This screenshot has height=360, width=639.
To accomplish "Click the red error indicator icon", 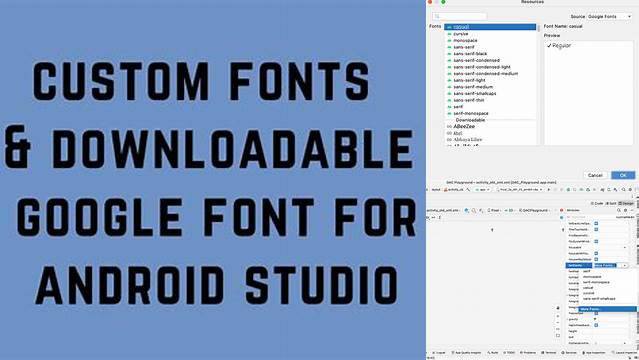I will [x=561, y=210].
